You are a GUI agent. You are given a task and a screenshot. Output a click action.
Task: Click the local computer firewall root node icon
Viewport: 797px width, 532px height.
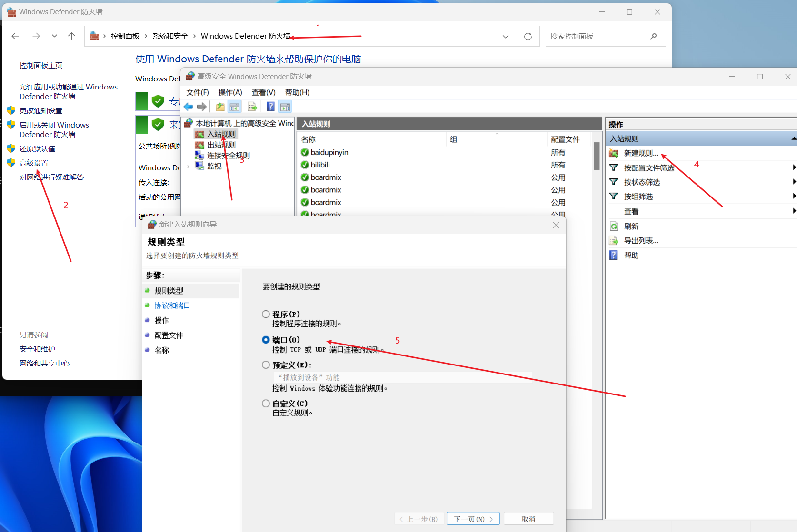pos(189,123)
